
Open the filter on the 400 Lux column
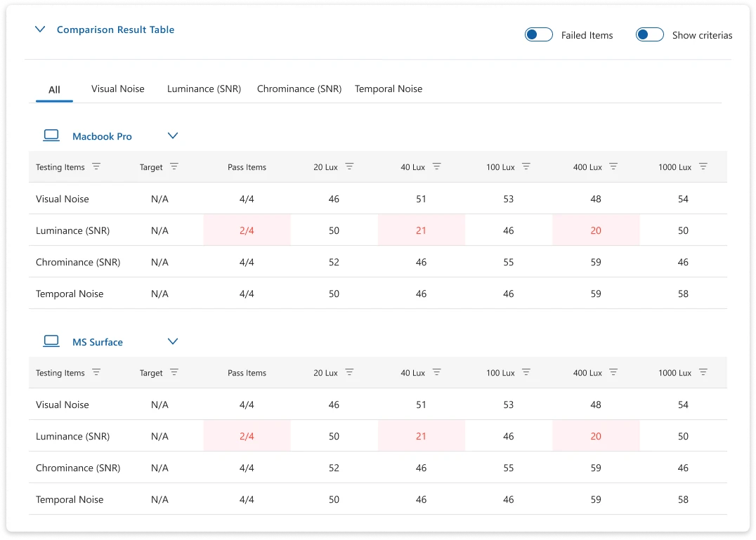tap(613, 167)
